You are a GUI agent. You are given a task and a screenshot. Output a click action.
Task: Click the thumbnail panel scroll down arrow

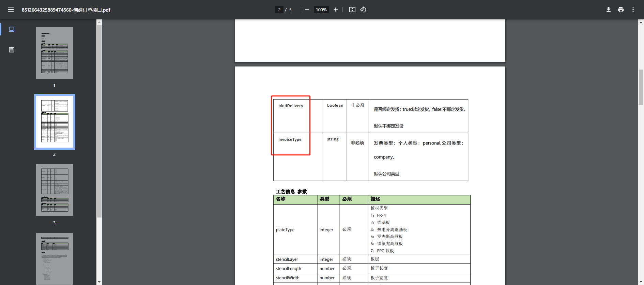99,282
